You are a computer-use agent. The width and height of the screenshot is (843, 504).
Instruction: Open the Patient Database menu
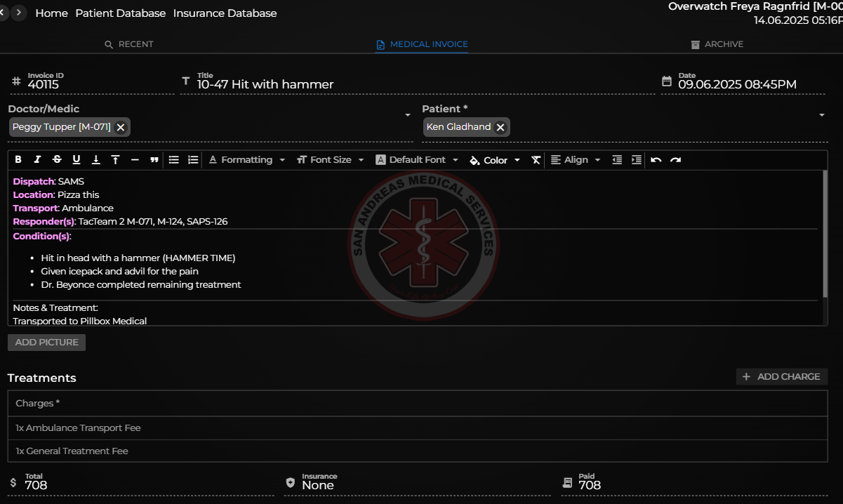click(x=121, y=13)
